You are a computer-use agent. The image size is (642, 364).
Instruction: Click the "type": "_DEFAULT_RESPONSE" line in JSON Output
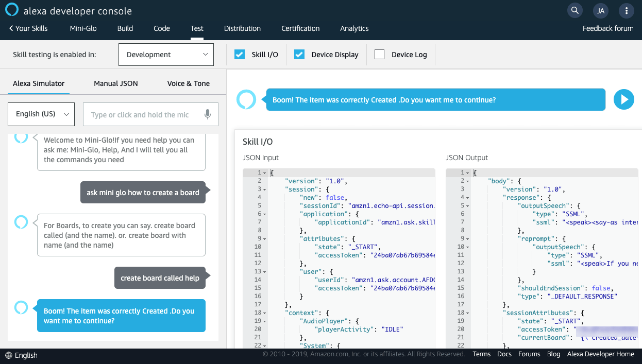click(x=567, y=297)
